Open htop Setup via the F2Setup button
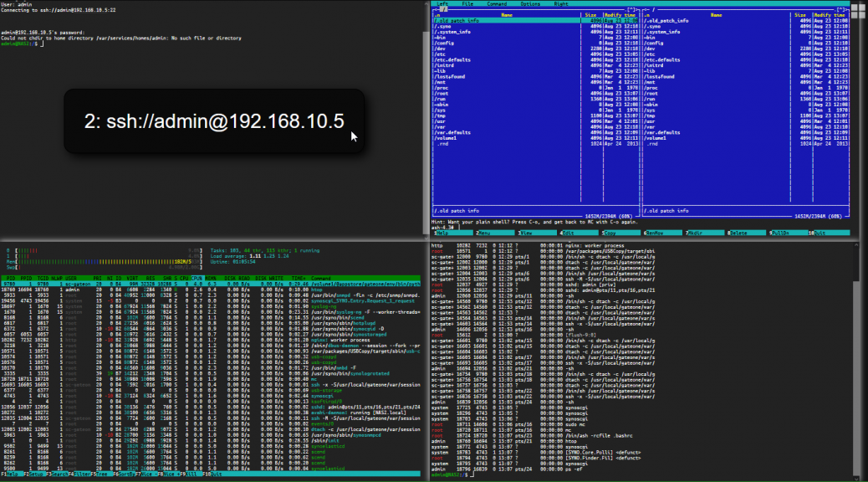This screenshot has width=868, height=482. 35,474
